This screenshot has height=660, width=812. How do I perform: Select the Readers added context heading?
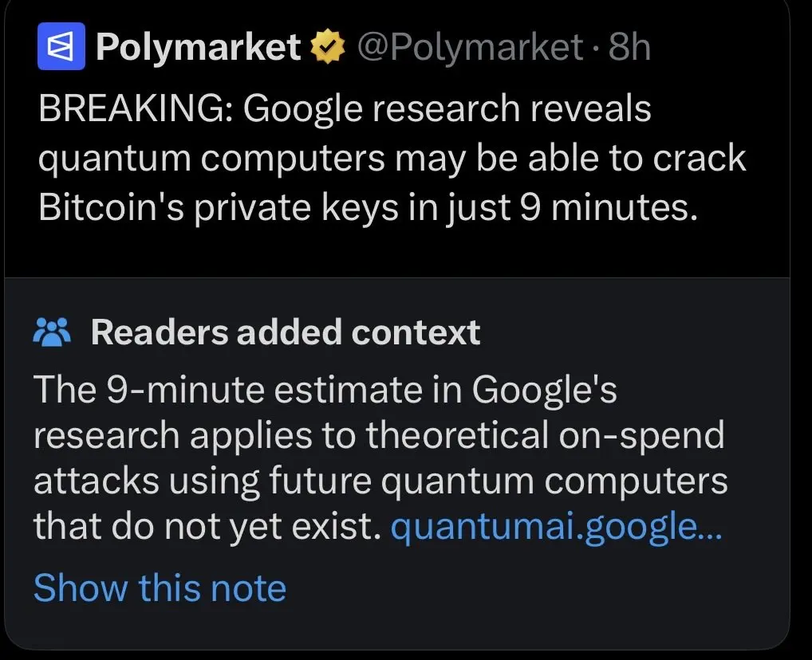click(x=286, y=332)
